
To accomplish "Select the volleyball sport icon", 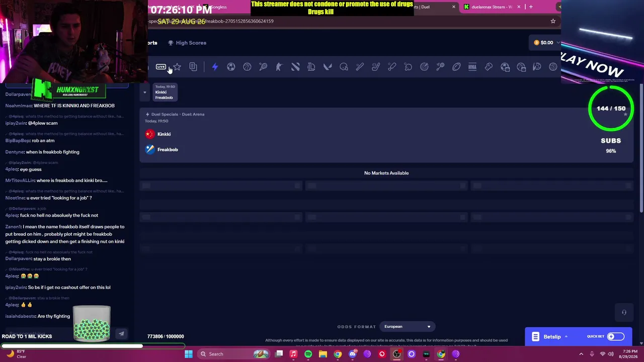I will pos(553,67).
